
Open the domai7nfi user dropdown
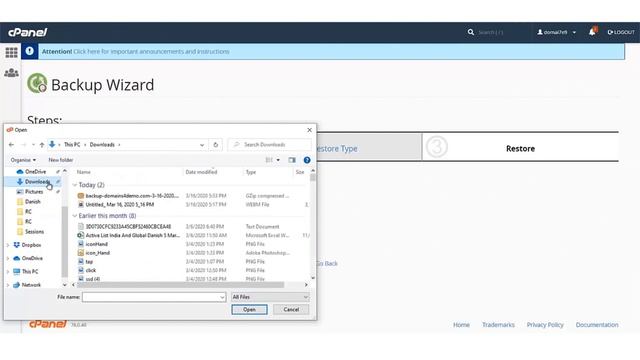pyautogui.click(x=556, y=32)
